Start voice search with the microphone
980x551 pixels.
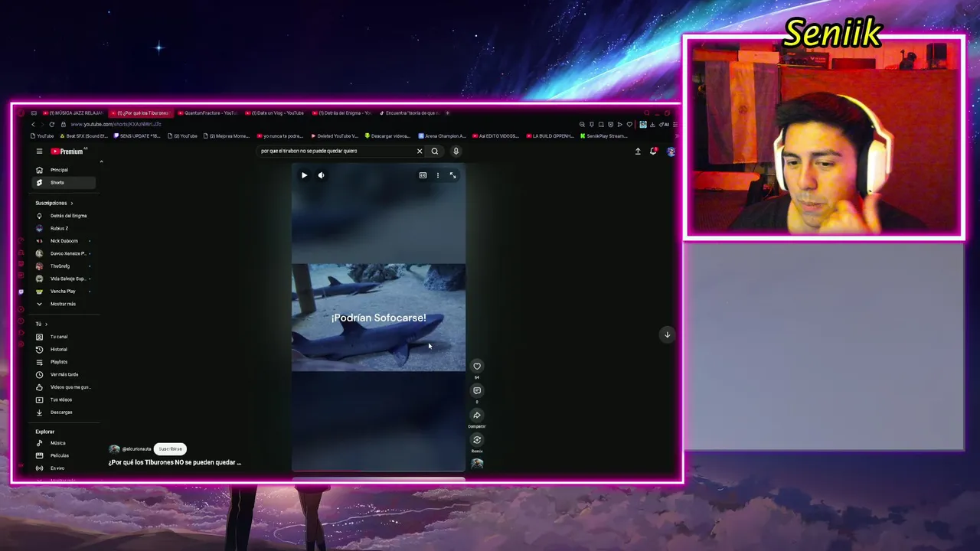pos(456,151)
